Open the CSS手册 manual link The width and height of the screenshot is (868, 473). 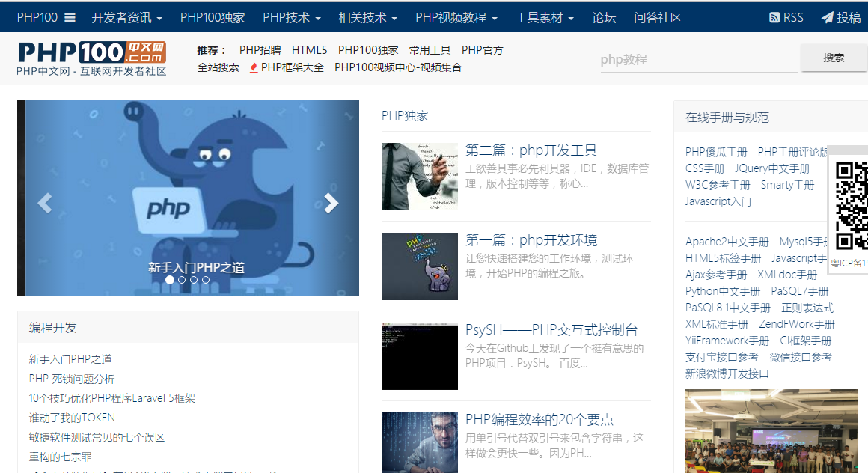705,168
